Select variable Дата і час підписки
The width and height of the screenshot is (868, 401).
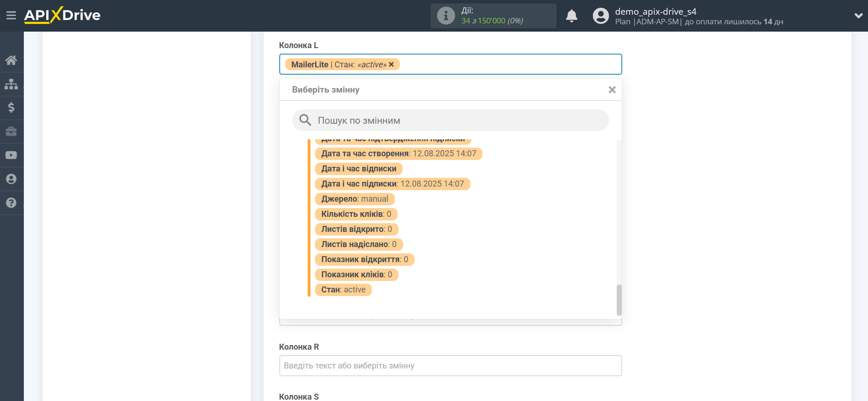[x=393, y=184]
